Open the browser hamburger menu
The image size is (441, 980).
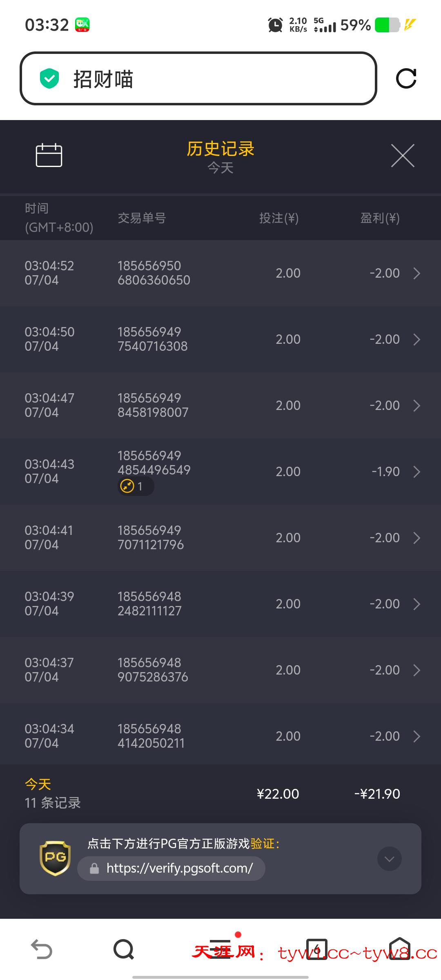click(x=220, y=949)
